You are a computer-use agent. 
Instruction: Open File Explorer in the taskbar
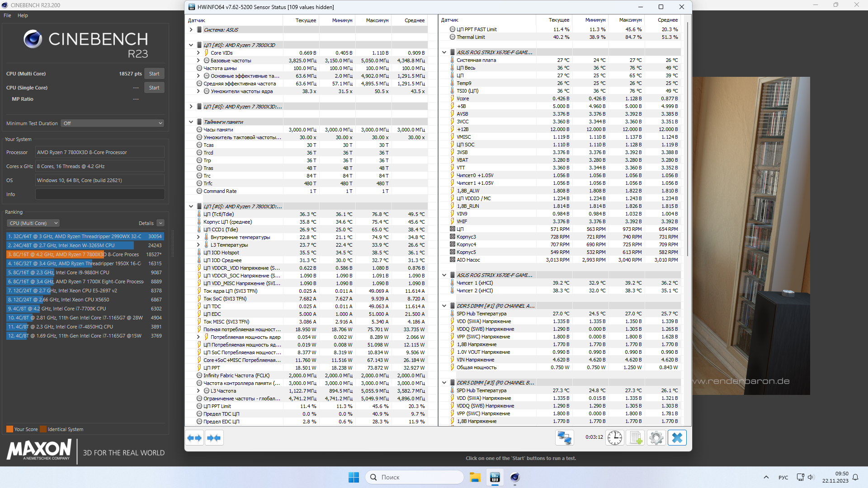tap(475, 477)
